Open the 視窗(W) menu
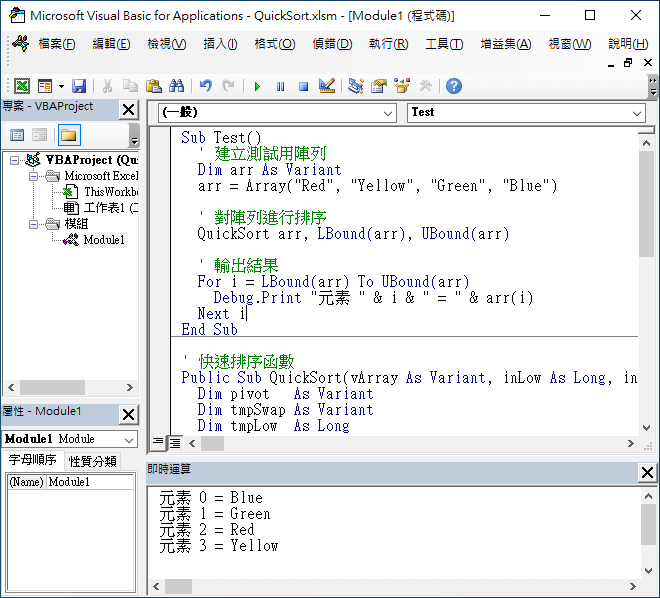Image resolution: width=660 pixels, height=598 pixels. [570, 44]
